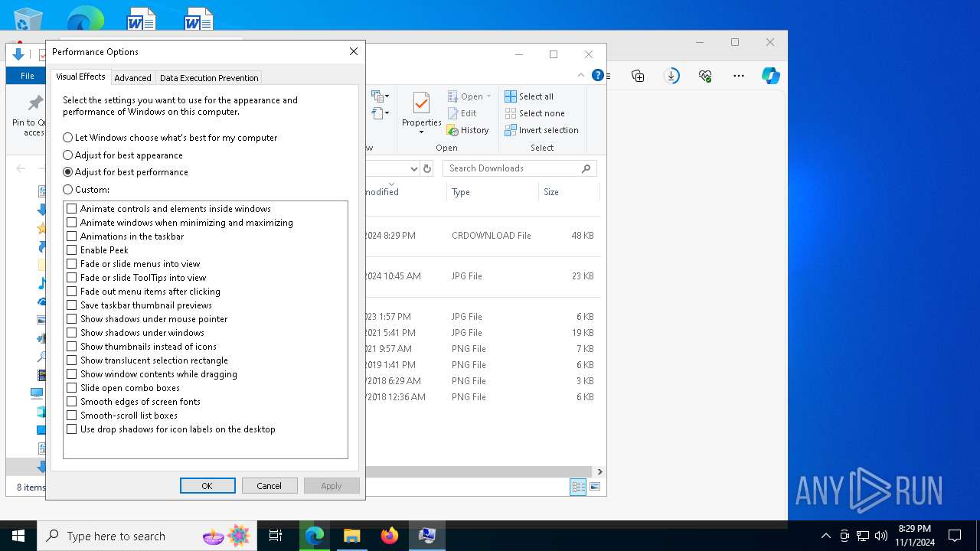Show hidden system tray icons
Viewport: 980px width, 551px height.
(825, 536)
